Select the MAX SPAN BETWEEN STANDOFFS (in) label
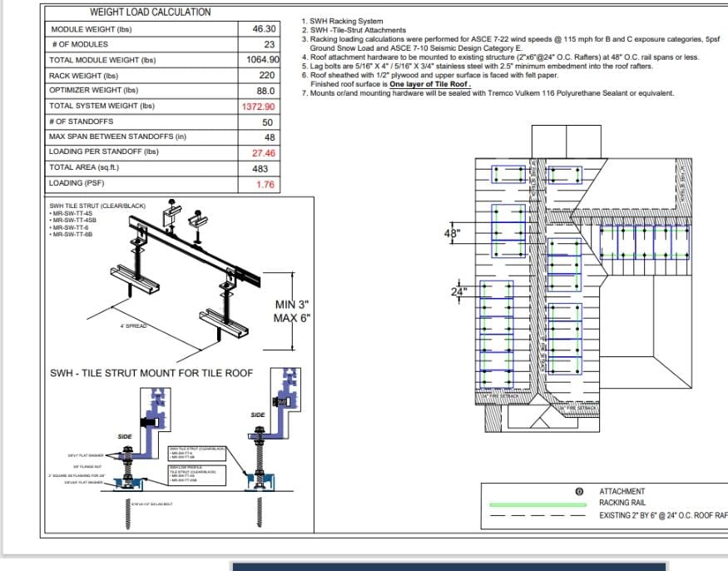 tap(117, 137)
